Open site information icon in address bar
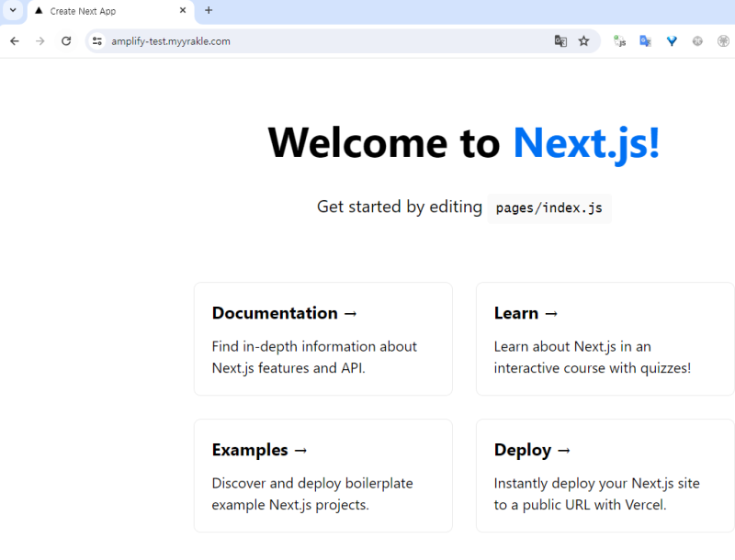This screenshot has width=735, height=560. point(97,41)
